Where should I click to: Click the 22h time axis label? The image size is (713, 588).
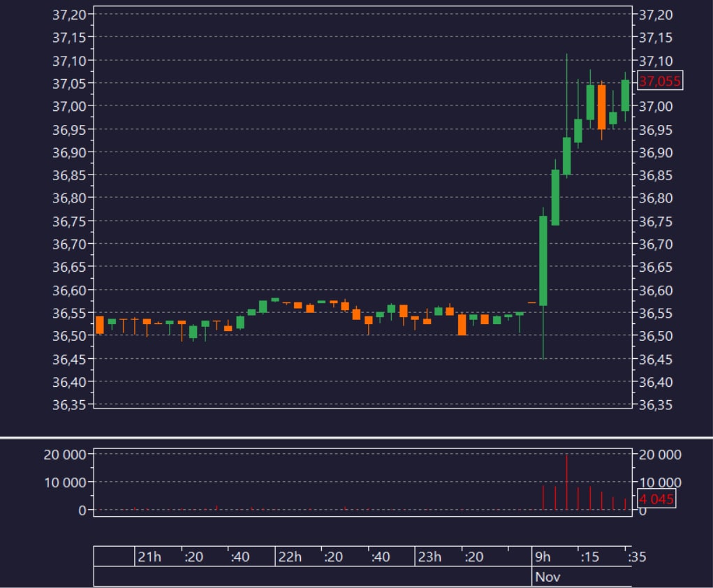coord(290,557)
